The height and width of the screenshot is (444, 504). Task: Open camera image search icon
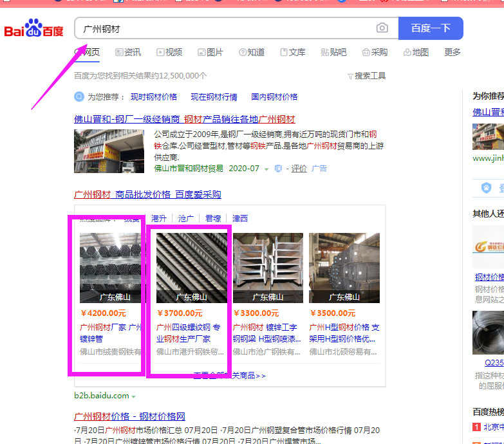point(382,28)
